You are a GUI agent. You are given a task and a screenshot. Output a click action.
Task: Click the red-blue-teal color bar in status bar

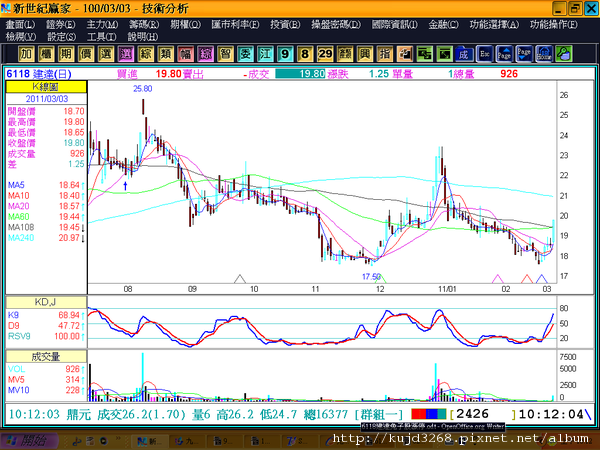(429, 414)
